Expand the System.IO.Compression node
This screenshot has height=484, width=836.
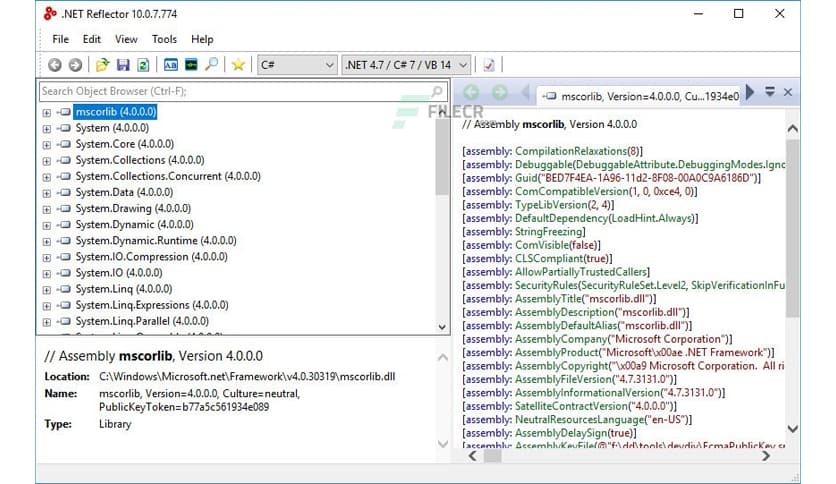[47, 257]
